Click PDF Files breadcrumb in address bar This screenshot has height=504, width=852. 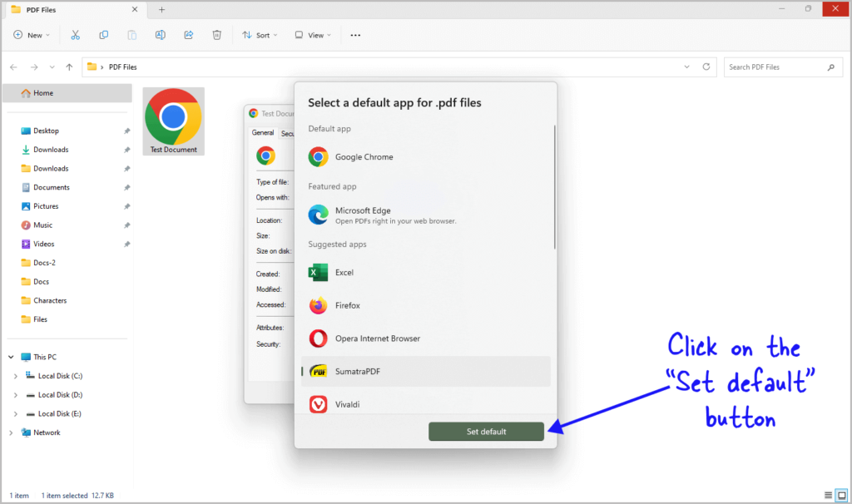123,67
